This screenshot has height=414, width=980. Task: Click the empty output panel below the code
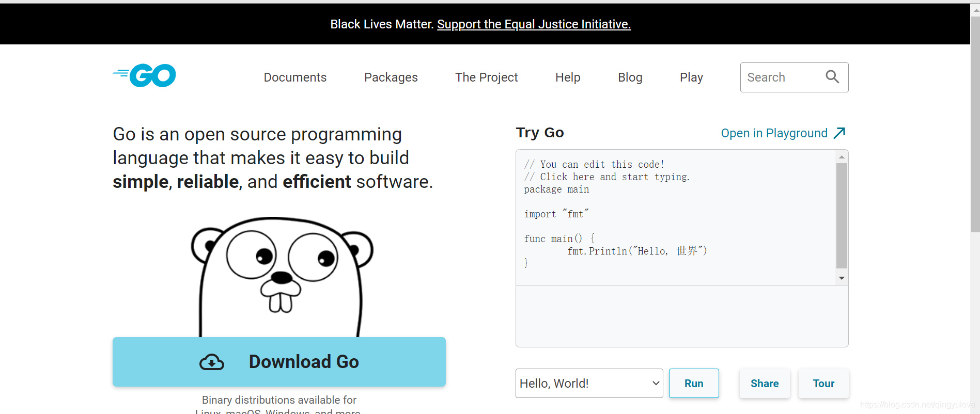(682, 316)
